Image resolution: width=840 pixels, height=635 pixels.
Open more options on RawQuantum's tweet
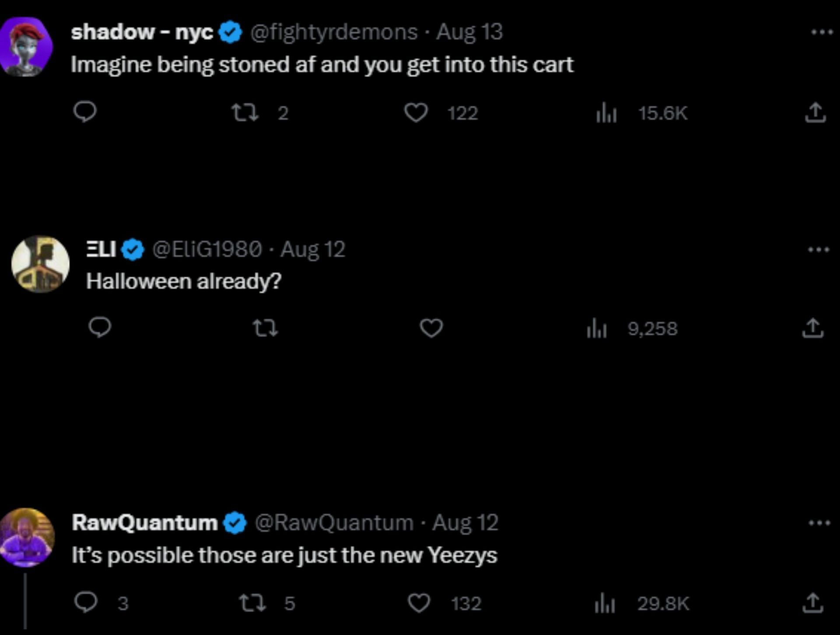coord(819,523)
